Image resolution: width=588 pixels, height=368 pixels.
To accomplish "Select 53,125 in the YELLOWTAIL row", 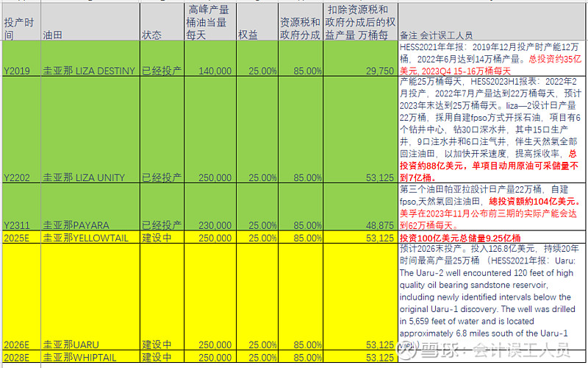I will (x=360, y=237).
